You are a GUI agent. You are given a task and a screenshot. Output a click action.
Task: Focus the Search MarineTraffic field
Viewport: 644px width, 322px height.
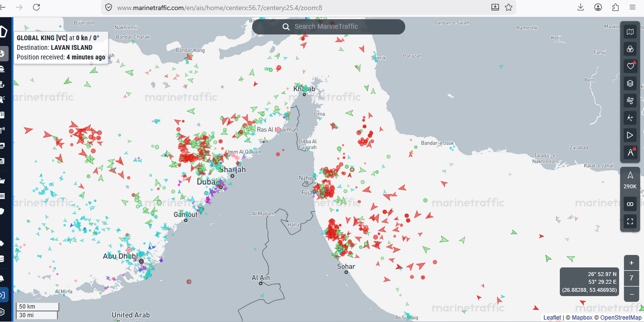329,27
